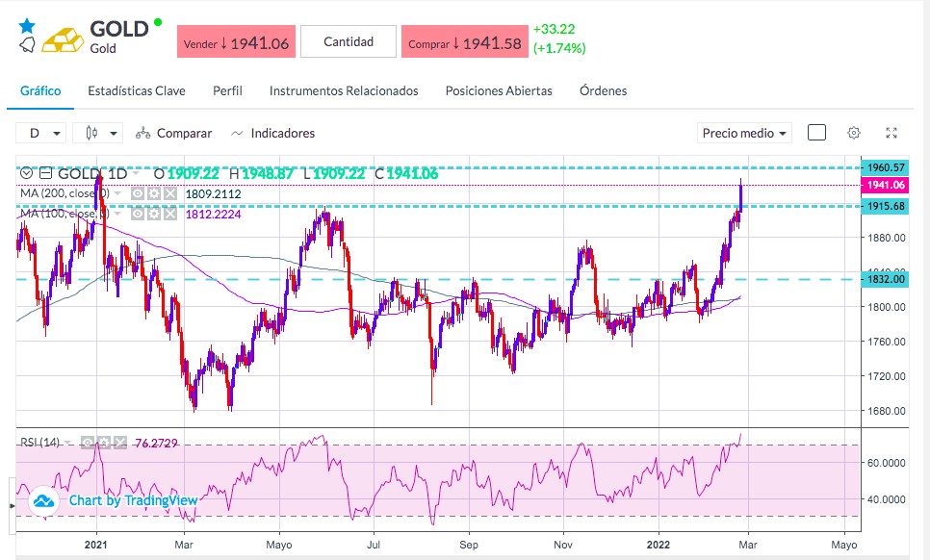The height and width of the screenshot is (560, 930).
Task: Click the Comprar 1941.58 buy button
Action: click(x=464, y=41)
